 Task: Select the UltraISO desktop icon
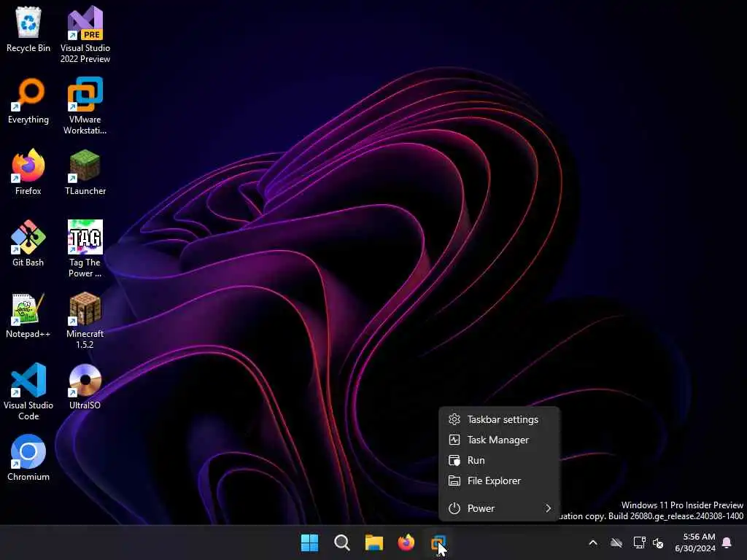pos(85,386)
